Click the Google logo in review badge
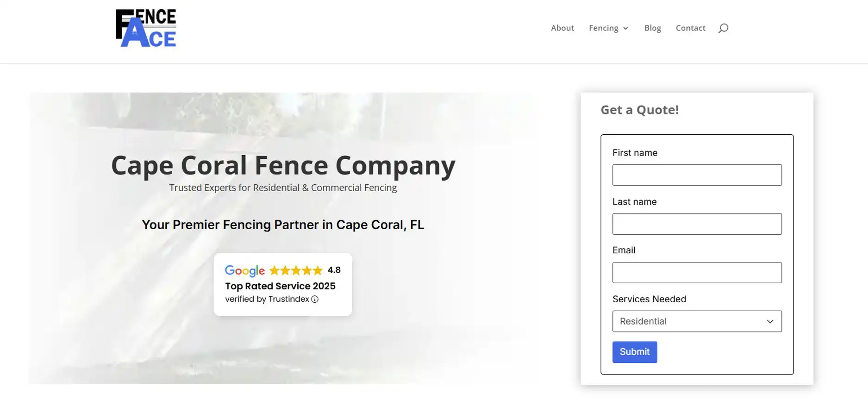 pyautogui.click(x=244, y=271)
